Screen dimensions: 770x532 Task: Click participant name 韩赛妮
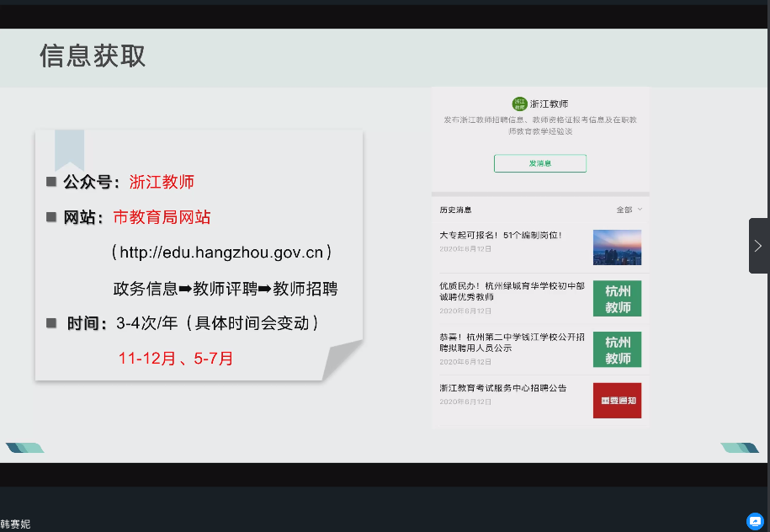tap(16, 524)
